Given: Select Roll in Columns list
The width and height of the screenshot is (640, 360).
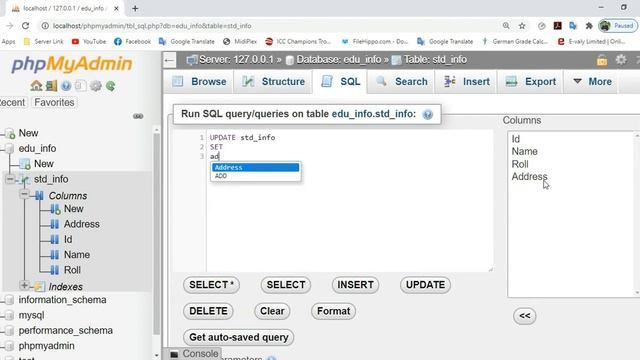Looking at the screenshot, I should tap(520, 164).
